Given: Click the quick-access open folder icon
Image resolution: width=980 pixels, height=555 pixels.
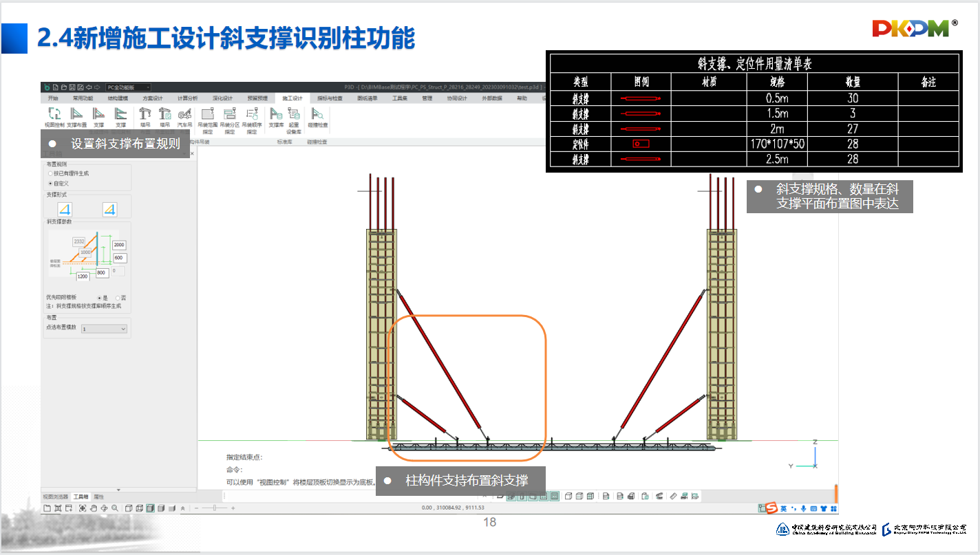Looking at the screenshot, I should point(63,87).
